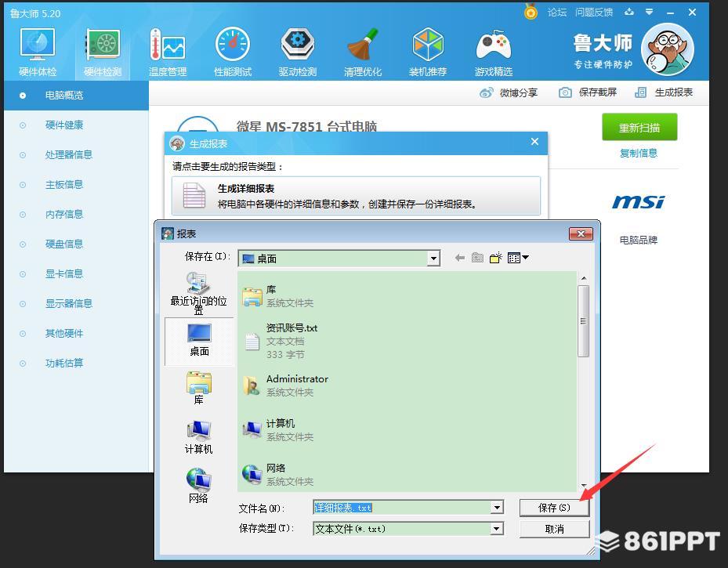
Task: Select 硬件健康 in the left sidebar
Action: (x=63, y=125)
